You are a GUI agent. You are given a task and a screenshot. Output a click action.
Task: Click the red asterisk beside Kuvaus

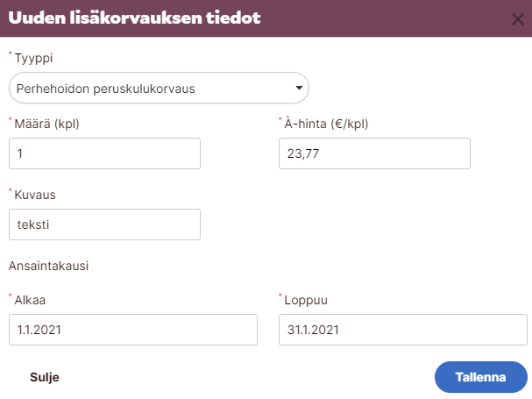[x=11, y=190]
